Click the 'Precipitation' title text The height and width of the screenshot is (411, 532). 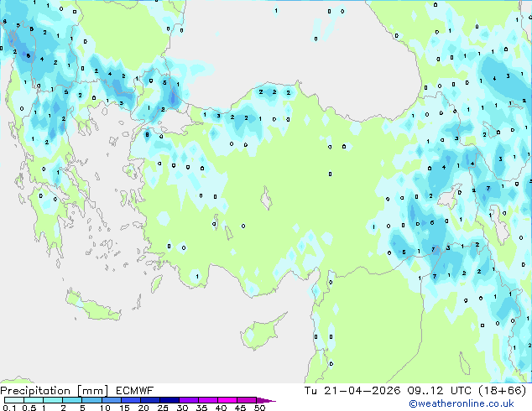point(35,391)
